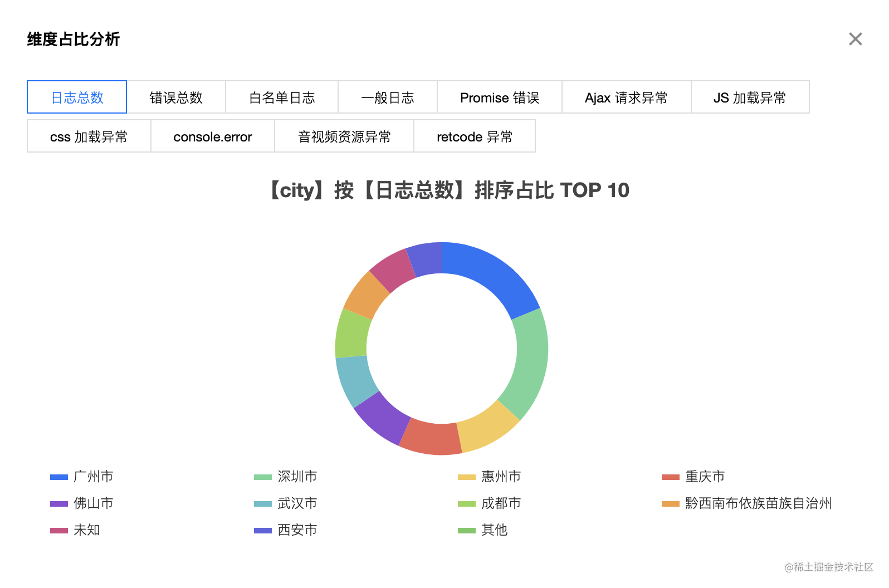
Task: Toggle 深圳市 legend green swatch
Action: (263, 477)
